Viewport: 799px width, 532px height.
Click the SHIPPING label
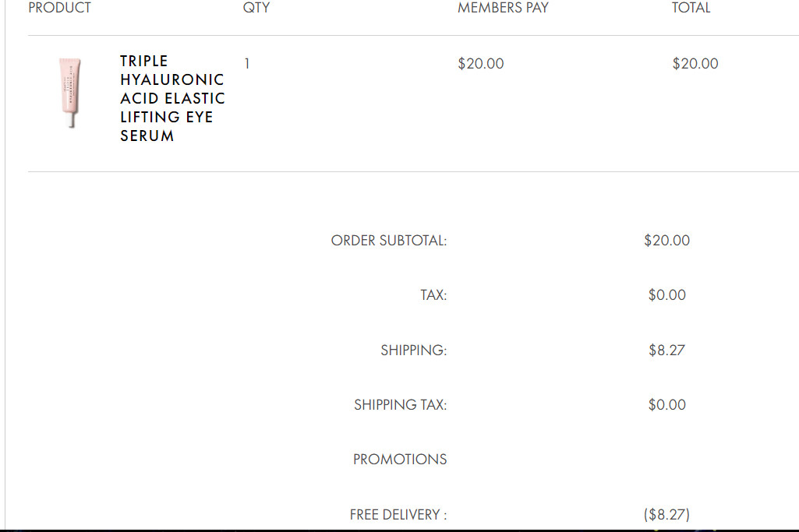414,351
